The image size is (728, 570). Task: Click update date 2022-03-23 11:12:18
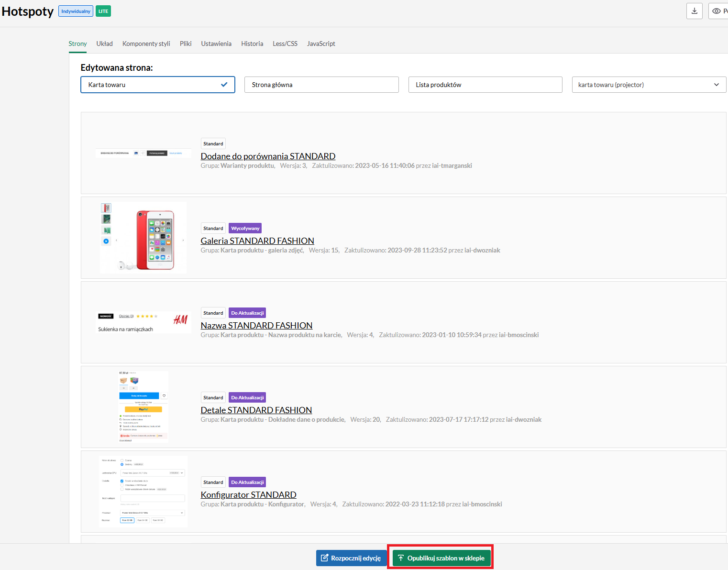[x=415, y=504]
